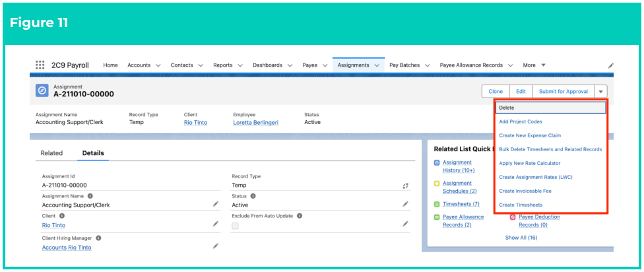Open the More navigation dropdown
The width and height of the screenshot is (644, 272).
click(x=534, y=65)
